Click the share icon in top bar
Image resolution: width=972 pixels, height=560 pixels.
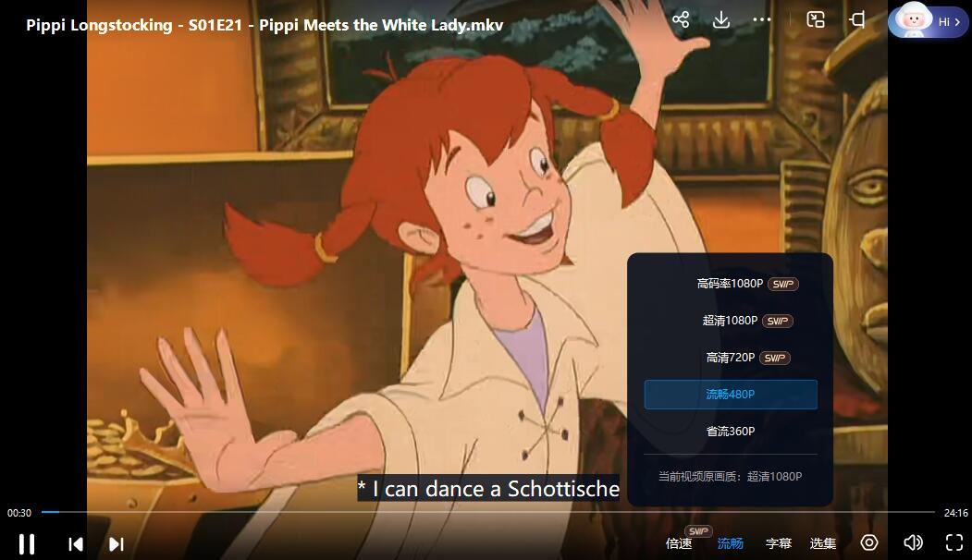click(681, 19)
